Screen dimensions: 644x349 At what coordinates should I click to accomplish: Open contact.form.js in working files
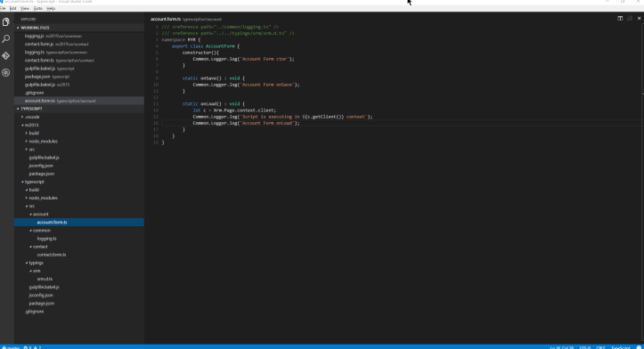tap(79, 44)
